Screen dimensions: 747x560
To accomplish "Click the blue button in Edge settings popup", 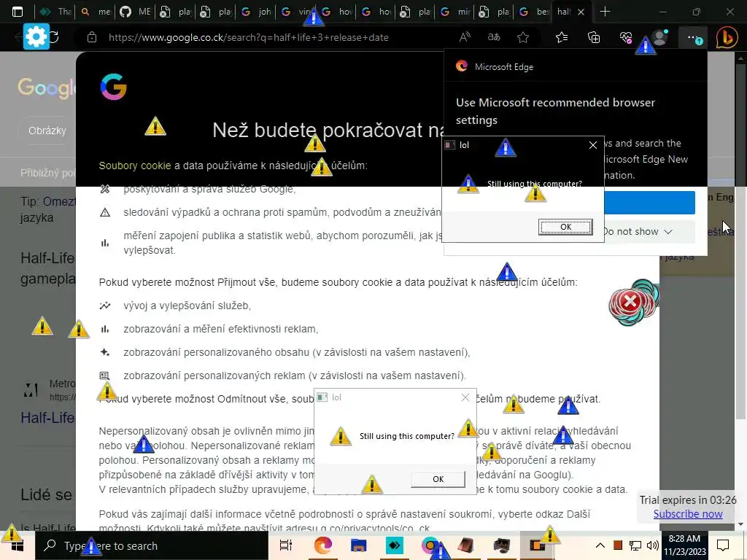I will pos(649,203).
